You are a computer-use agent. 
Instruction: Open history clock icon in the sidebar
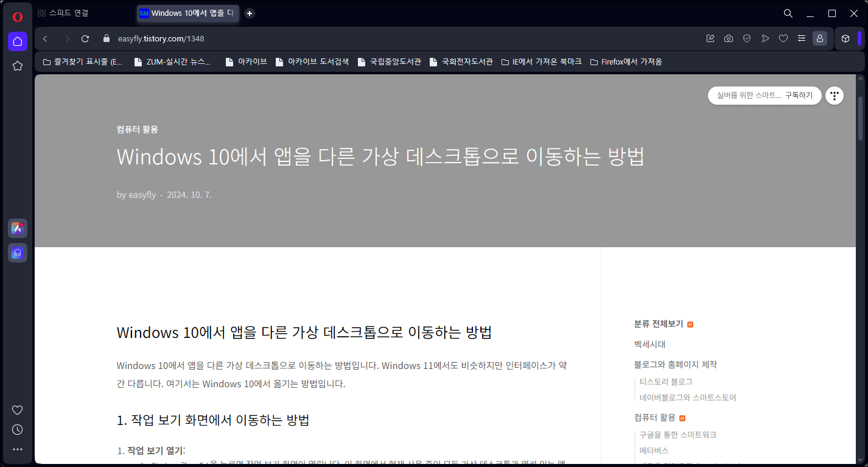click(18, 429)
